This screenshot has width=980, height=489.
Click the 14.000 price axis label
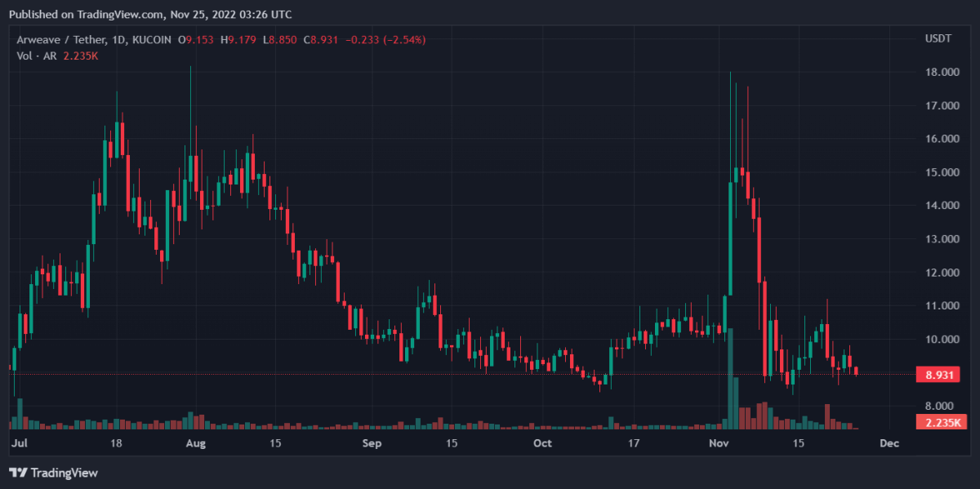pos(942,206)
